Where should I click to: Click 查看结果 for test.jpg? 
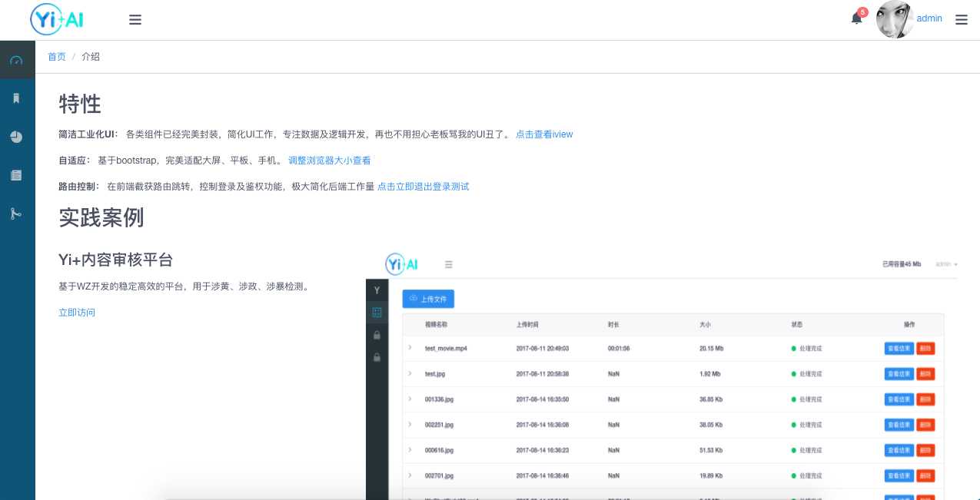899,373
